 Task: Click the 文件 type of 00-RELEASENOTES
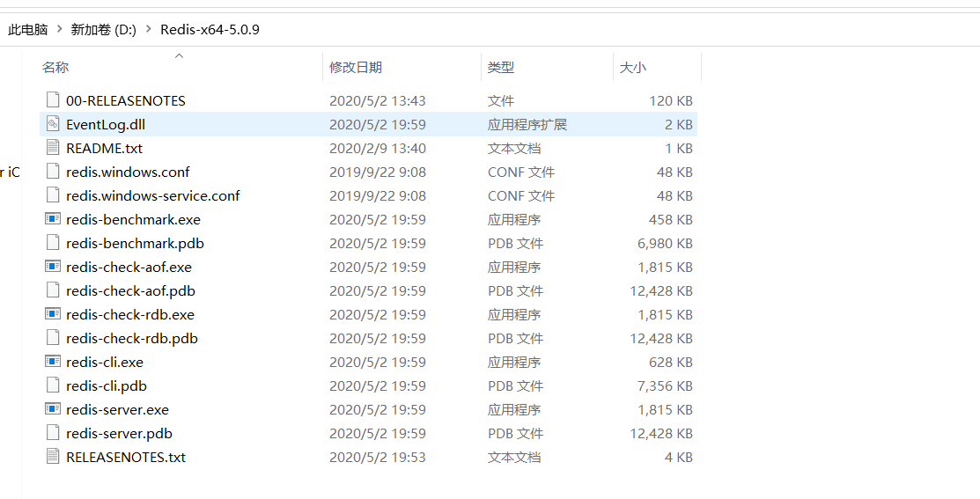click(501, 100)
